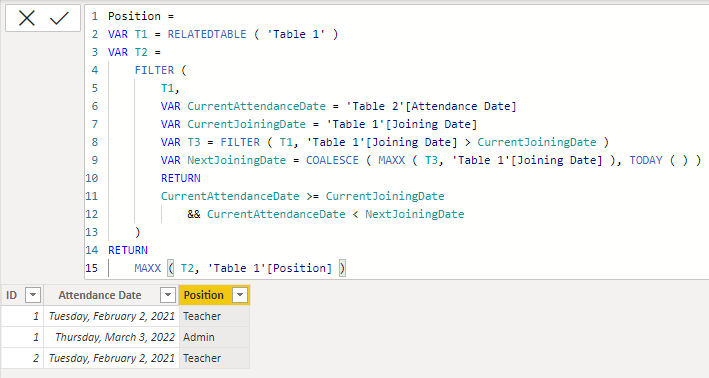
Task: Click the RETURN keyword on line 10
Action: tap(180, 178)
